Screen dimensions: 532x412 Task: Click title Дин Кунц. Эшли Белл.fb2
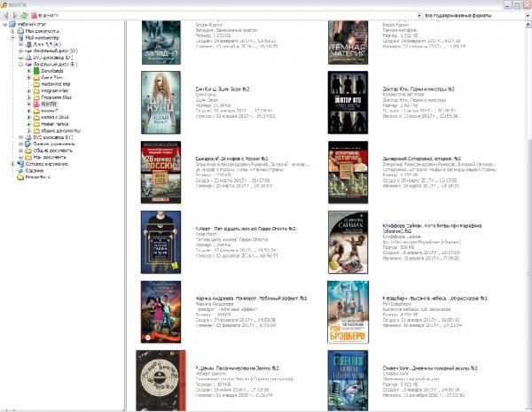click(x=223, y=89)
